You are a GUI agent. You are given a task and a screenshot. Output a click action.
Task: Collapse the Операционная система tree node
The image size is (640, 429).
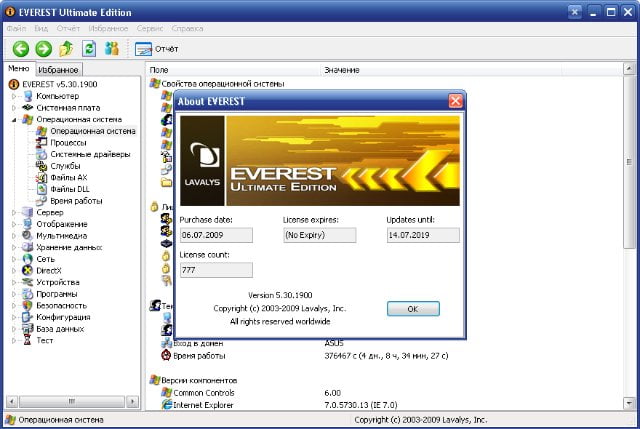coord(14,119)
